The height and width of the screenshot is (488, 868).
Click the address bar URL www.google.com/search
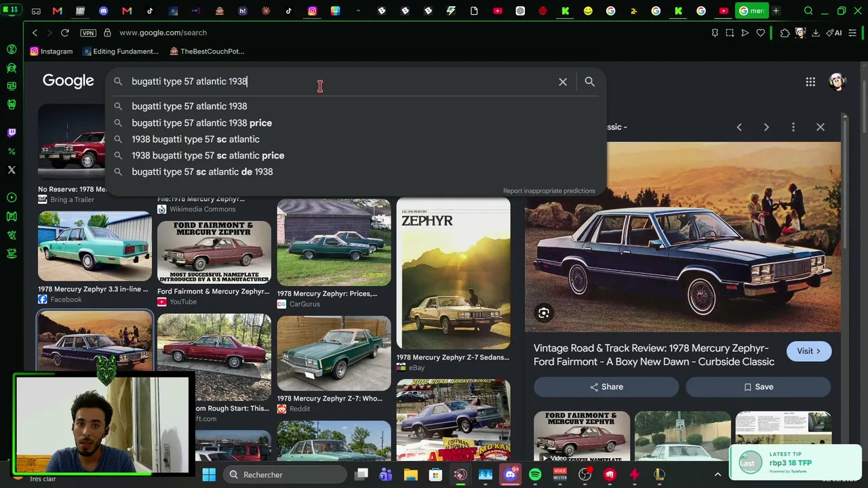(x=163, y=33)
